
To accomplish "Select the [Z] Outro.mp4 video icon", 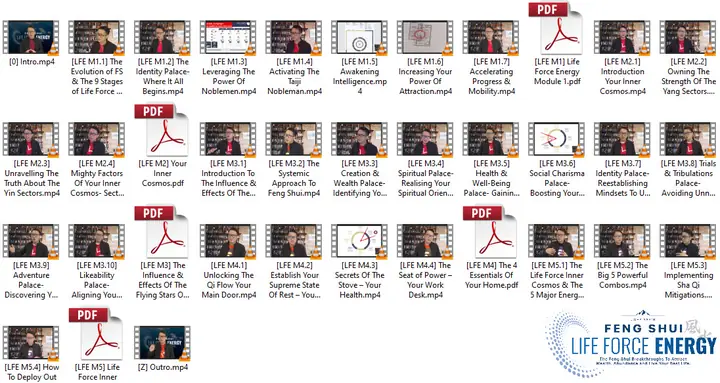I will (163, 344).
